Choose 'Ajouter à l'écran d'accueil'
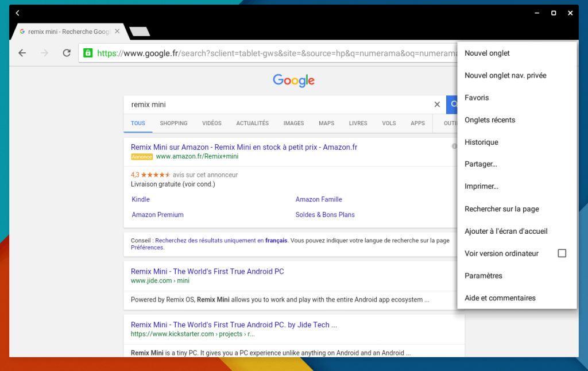This screenshot has width=588, height=371. pos(517,231)
